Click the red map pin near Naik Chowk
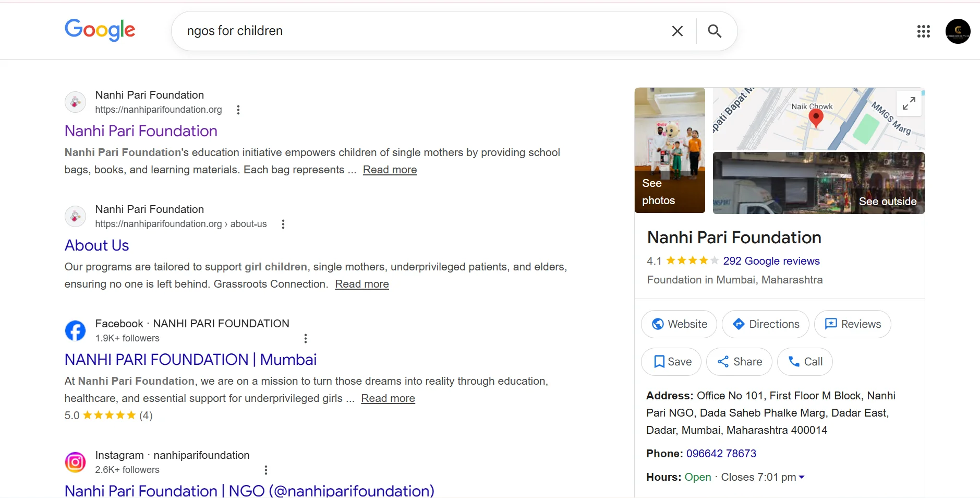The image size is (980, 498). click(x=816, y=119)
